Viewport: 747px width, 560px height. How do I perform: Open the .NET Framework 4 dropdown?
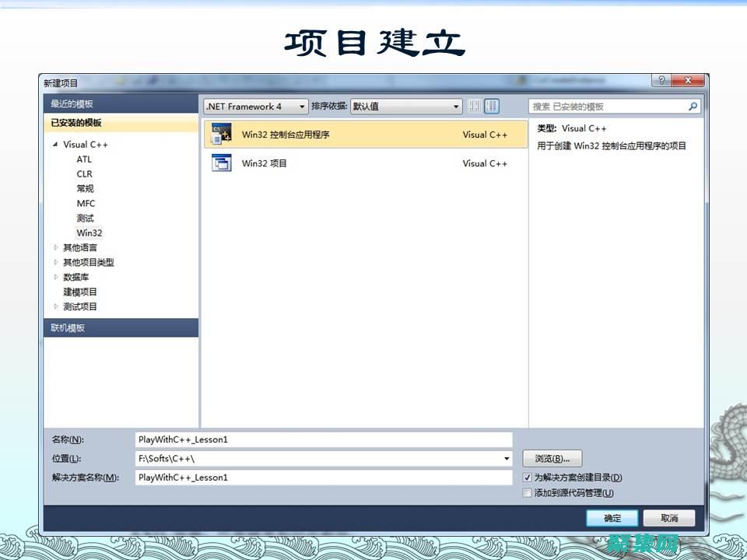[x=255, y=107]
